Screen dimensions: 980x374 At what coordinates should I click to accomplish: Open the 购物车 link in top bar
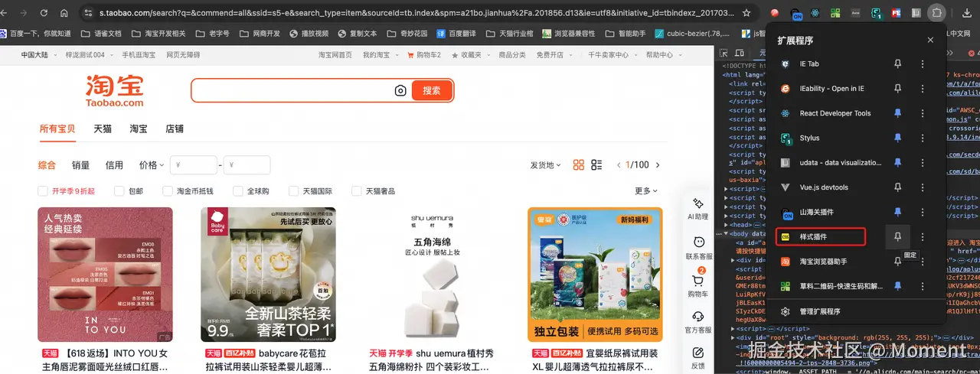[x=424, y=55]
